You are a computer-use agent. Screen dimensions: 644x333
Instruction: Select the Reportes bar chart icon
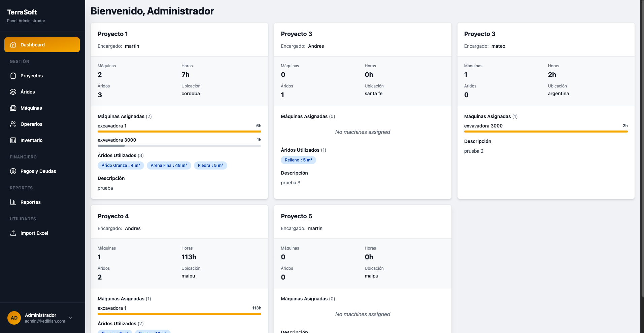click(13, 202)
